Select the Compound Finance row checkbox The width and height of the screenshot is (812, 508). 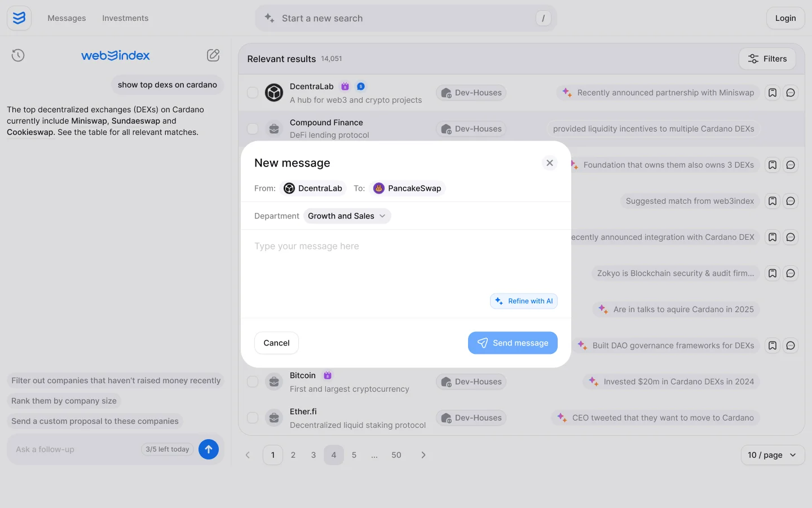(x=253, y=129)
